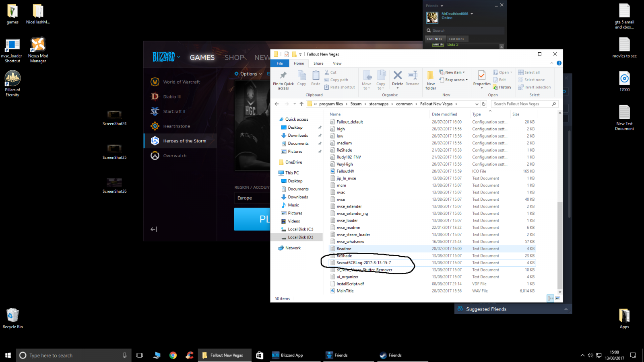
Task: Click Select all in ribbon
Action: point(529,72)
